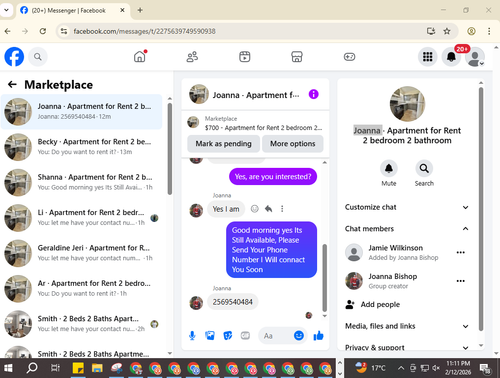
Task: Open options for member Jamie Wilkinson
Action: pyautogui.click(x=461, y=252)
